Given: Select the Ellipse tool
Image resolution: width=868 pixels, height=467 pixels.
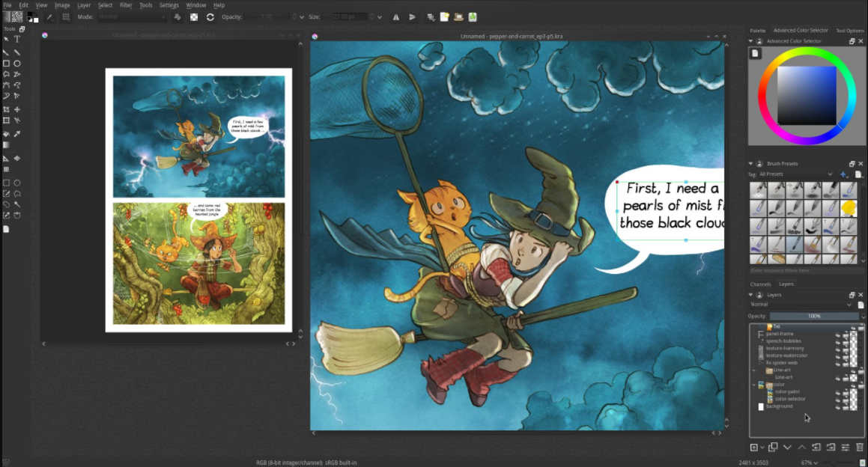Looking at the screenshot, I should point(16,64).
